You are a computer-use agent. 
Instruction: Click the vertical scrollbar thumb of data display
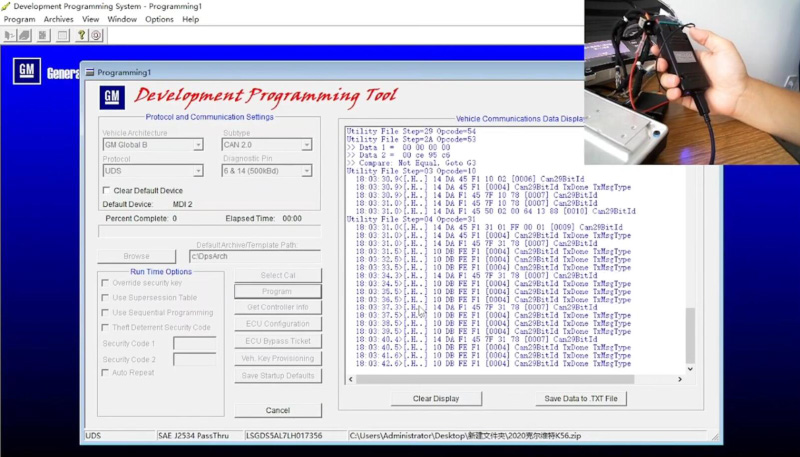click(690, 335)
